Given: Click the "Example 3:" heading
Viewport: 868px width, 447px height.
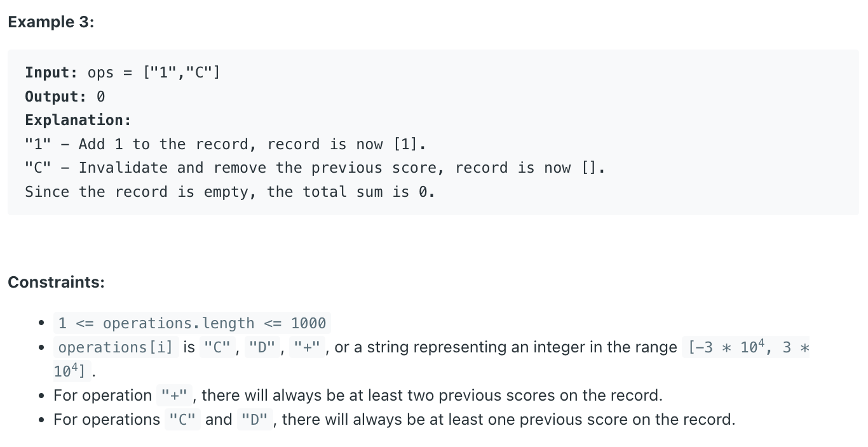Looking at the screenshot, I should (51, 22).
